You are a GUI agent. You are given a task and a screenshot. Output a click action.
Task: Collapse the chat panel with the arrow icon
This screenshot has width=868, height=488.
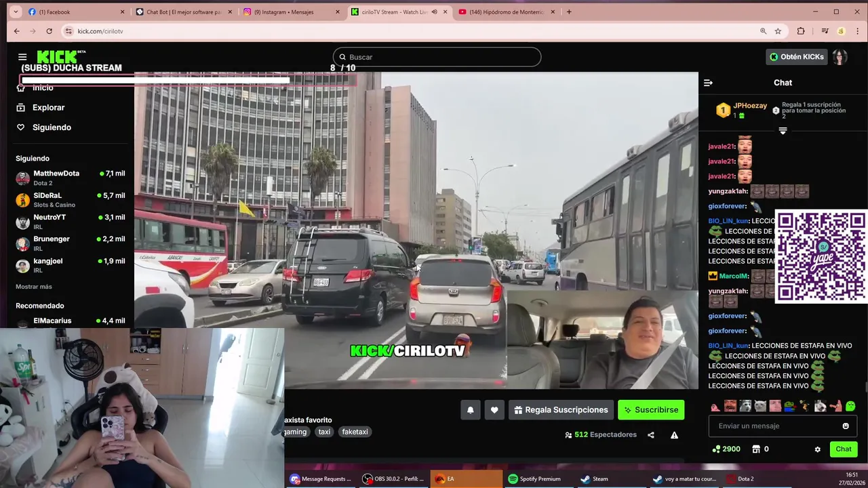[x=708, y=83]
